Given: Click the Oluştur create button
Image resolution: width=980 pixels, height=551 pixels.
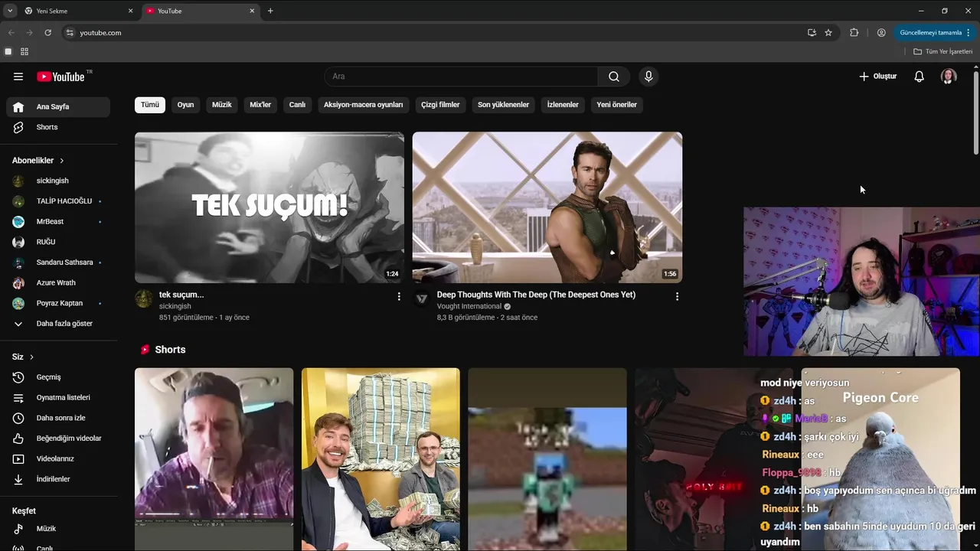Looking at the screenshot, I should pyautogui.click(x=878, y=77).
